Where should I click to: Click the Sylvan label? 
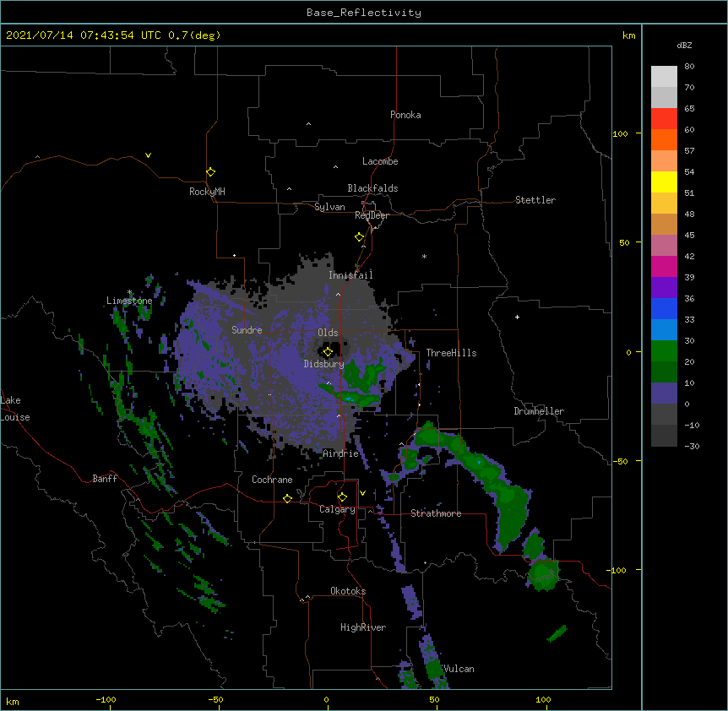tap(329, 207)
